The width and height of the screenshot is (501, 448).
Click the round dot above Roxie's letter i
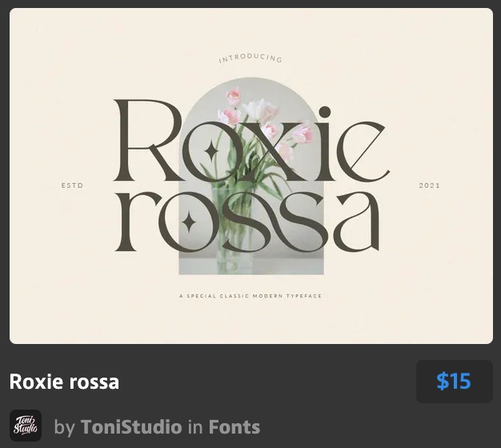coord(324,112)
